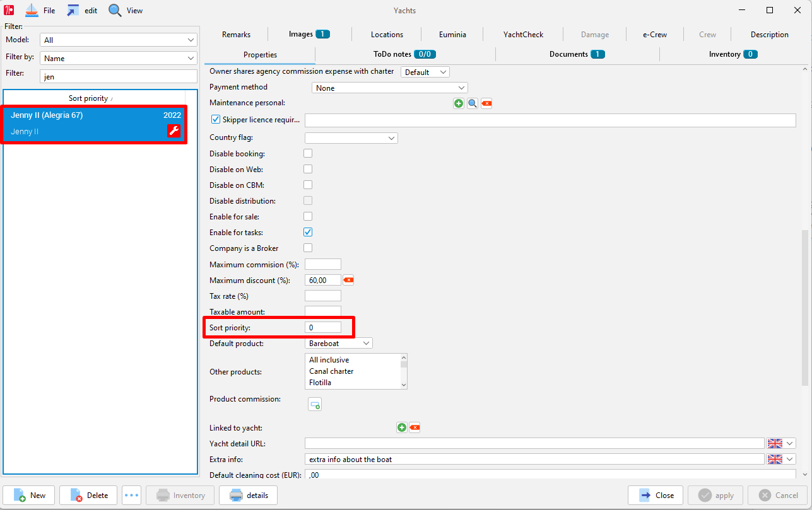Click the Delete button
The width and height of the screenshot is (812, 510).
[x=88, y=495]
